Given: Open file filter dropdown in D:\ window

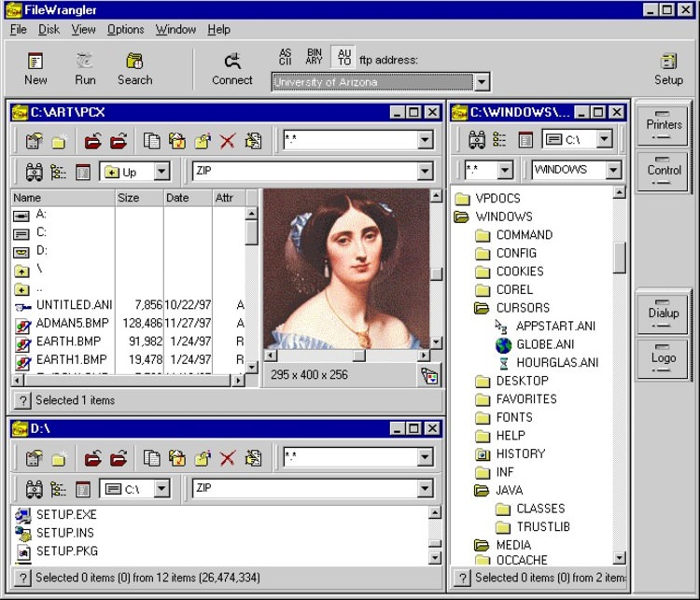Looking at the screenshot, I should coord(425,457).
